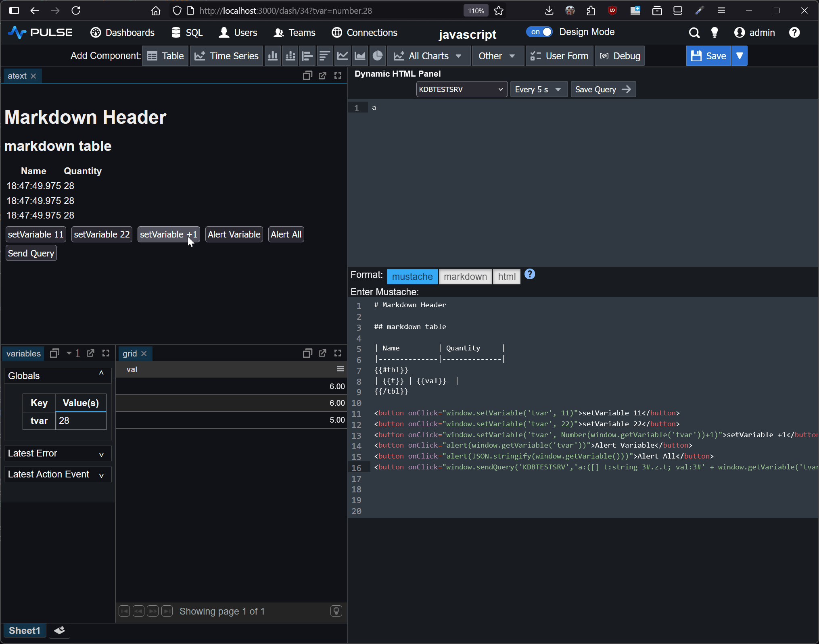Click the lightbulb icon in header

click(x=715, y=33)
